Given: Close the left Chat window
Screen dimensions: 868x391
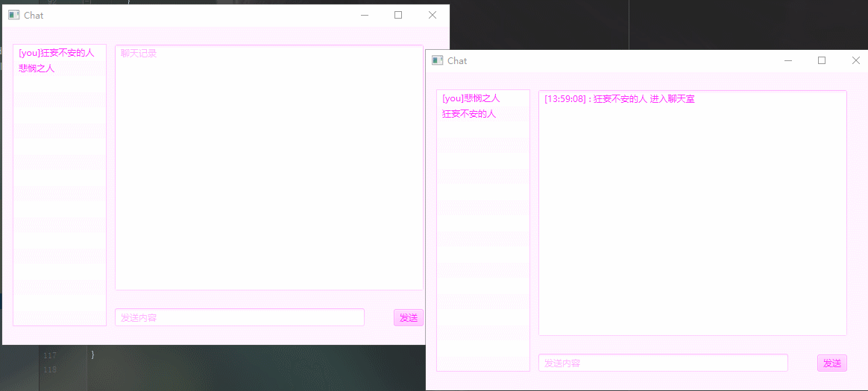Looking at the screenshot, I should pyautogui.click(x=433, y=15).
